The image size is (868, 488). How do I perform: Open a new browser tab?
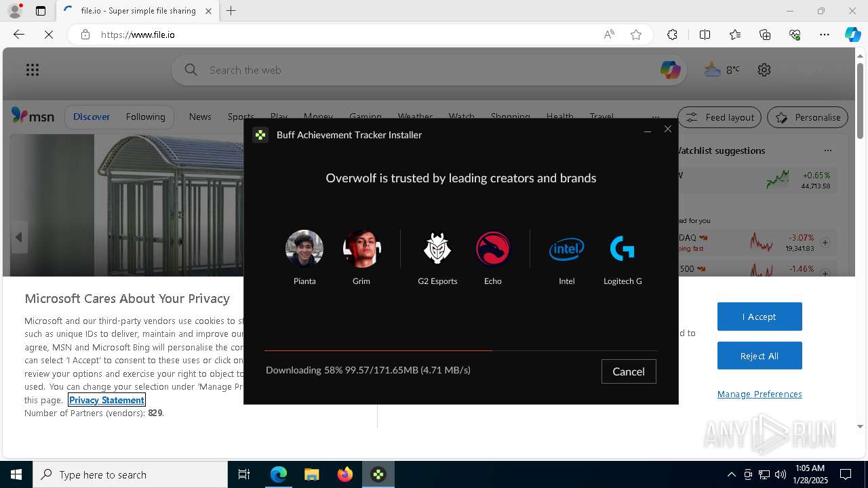pyautogui.click(x=231, y=11)
